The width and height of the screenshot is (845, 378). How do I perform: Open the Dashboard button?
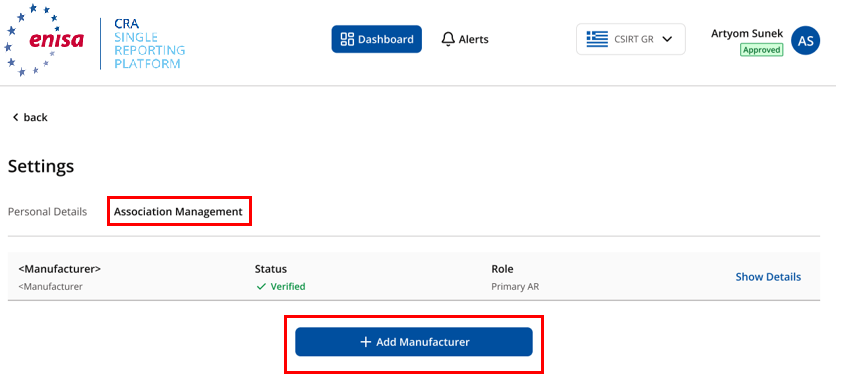pyautogui.click(x=377, y=39)
